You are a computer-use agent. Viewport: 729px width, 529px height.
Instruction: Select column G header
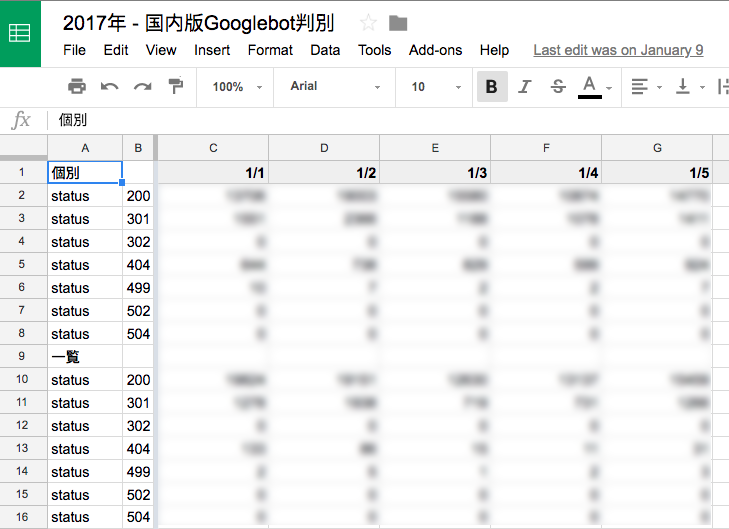[657, 148]
